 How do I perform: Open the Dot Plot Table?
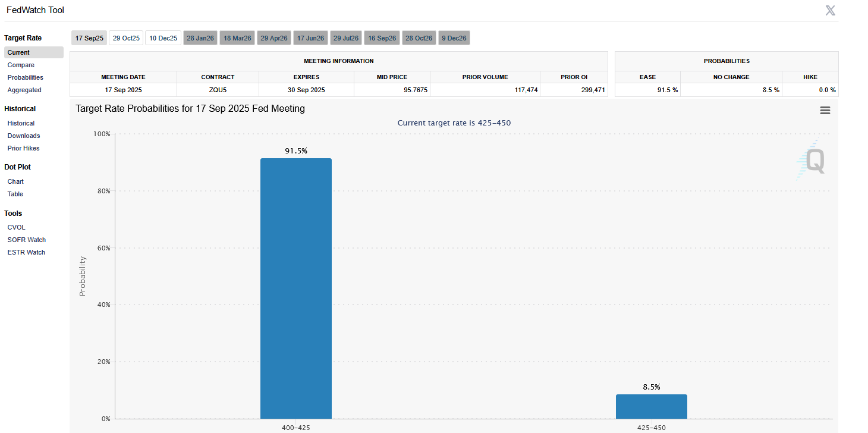(x=15, y=194)
